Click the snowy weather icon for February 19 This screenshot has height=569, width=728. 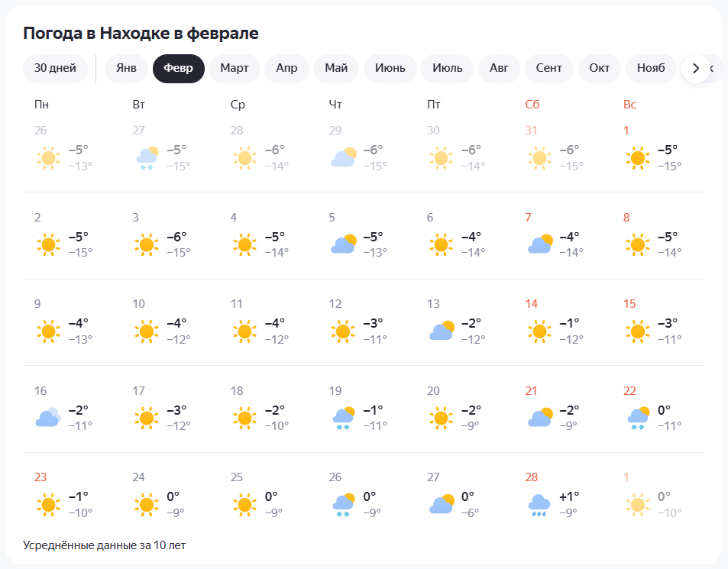(344, 419)
